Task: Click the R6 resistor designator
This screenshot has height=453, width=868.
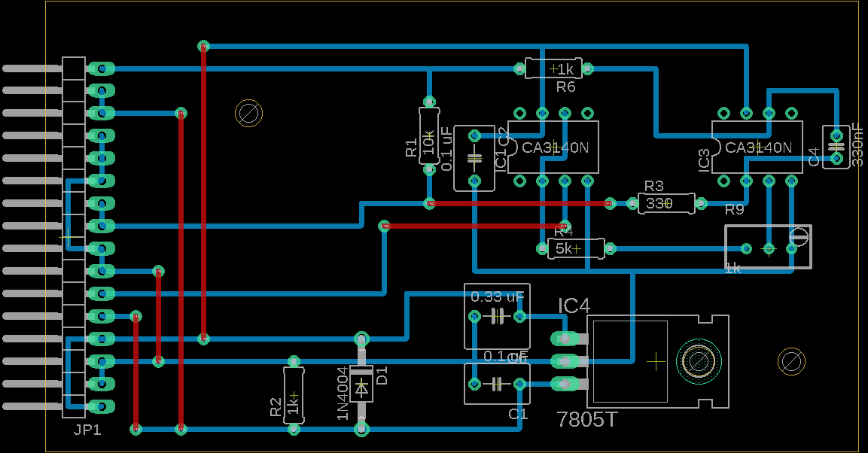Action: point(566,87)
